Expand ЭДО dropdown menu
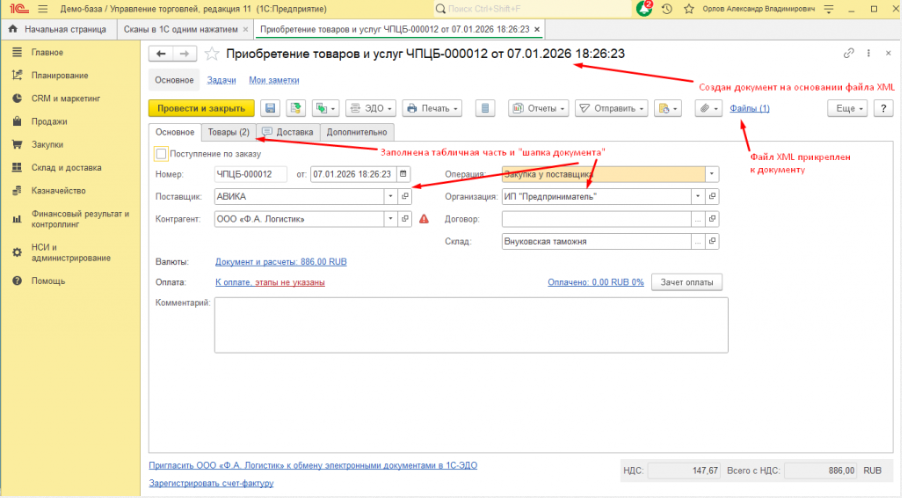Viewport: 902px width, 498px height. [x=371, y=108]
